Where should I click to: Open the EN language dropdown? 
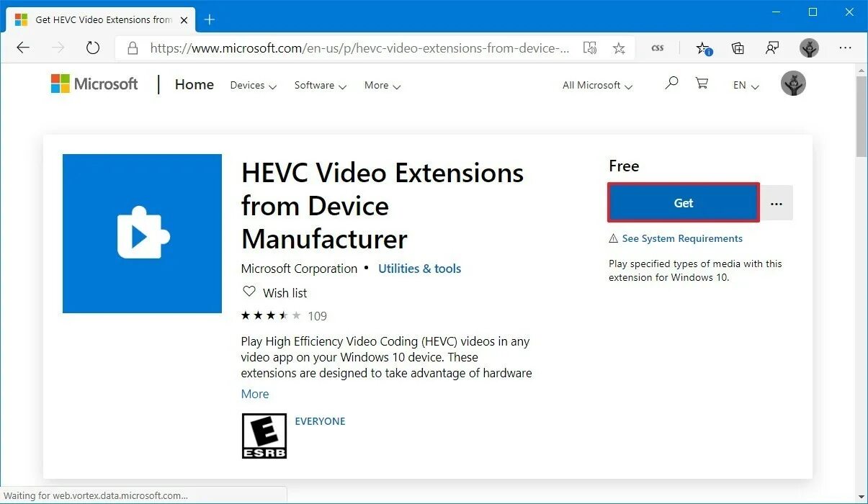pyautogui.click(x=746, y=85)
